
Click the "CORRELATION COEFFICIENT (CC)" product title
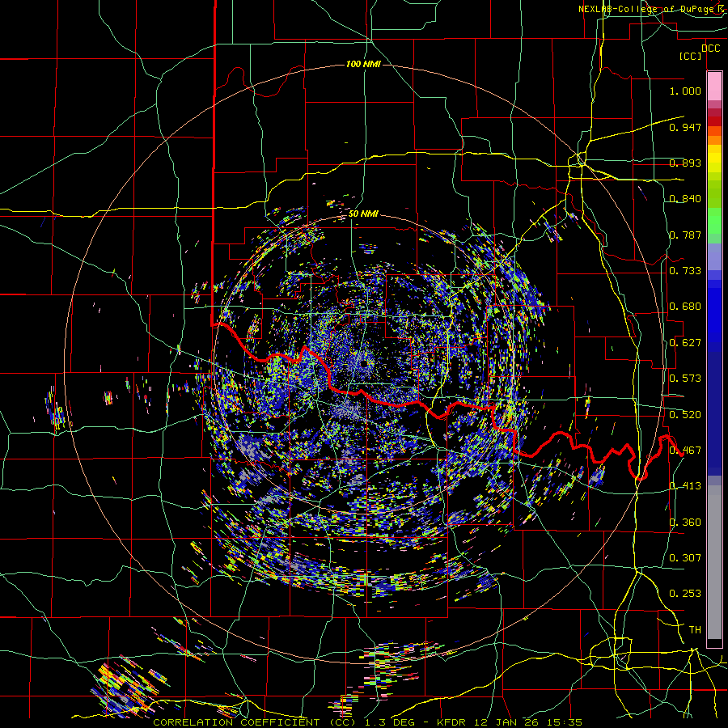point(255,722)
